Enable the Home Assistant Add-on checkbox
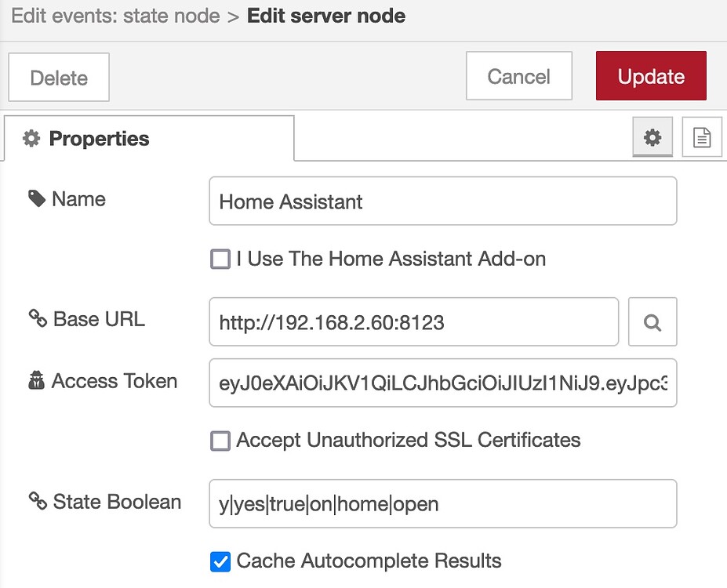Viewport: 727px width, 588px height. [220, 259]
